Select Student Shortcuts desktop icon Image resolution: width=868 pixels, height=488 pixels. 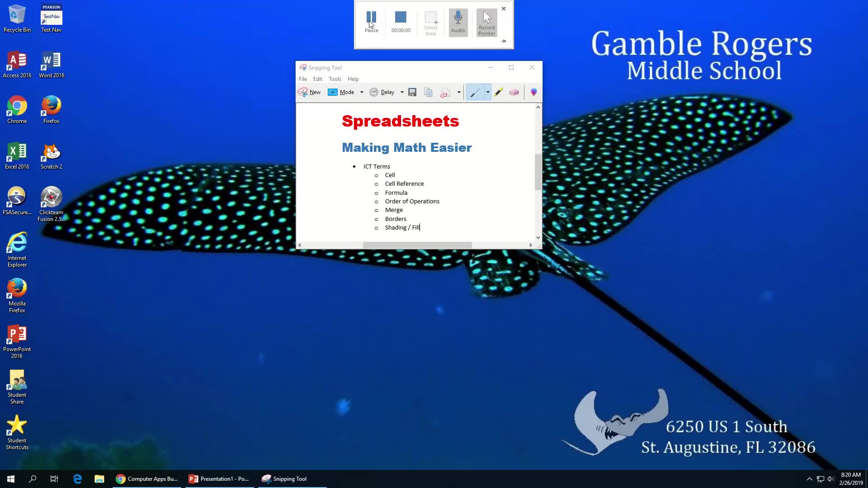[17, 432]
